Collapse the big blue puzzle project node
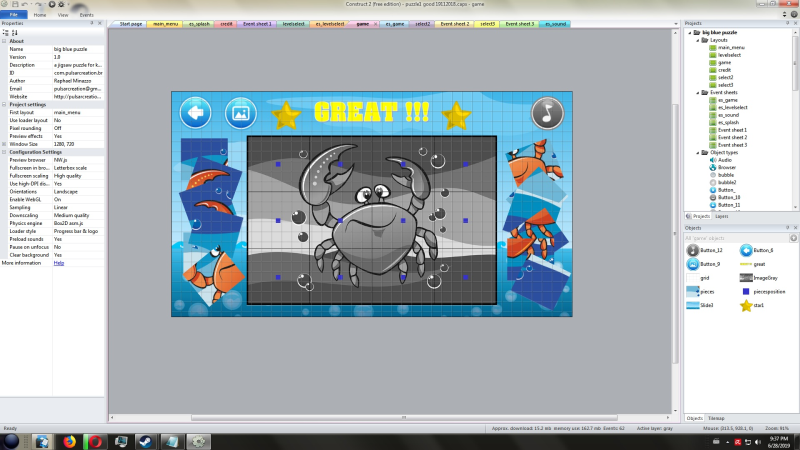 click(x=690, y=32)
